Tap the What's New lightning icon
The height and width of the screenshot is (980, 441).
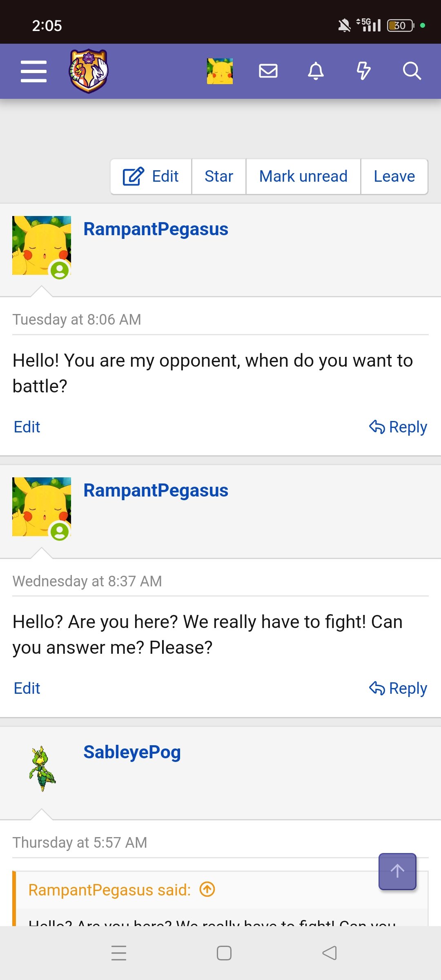363,71
